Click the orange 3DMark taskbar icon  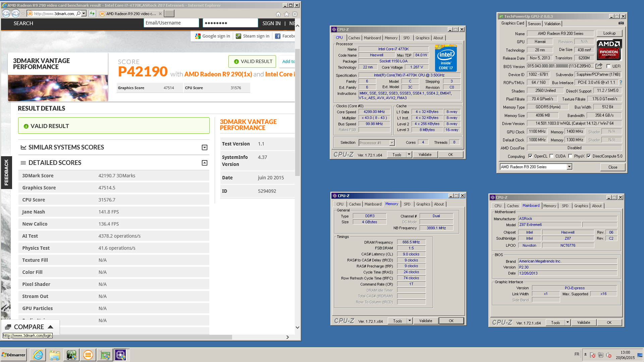pos(88,355)
